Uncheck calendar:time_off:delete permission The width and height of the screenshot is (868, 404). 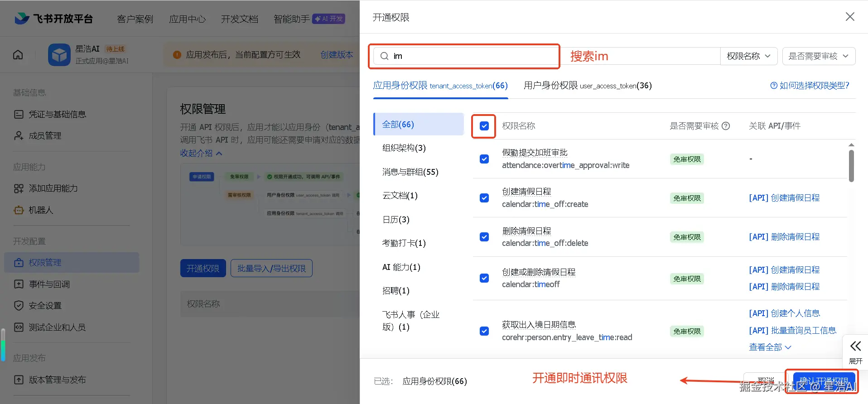tap(484, 237)
